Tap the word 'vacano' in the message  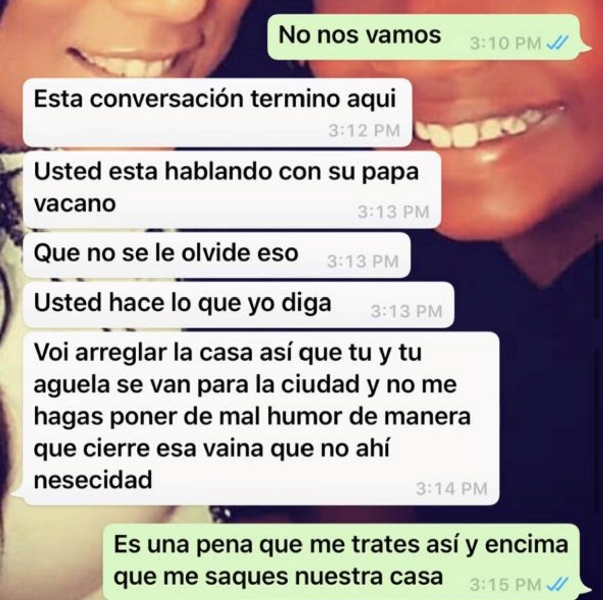coord(75,204)
